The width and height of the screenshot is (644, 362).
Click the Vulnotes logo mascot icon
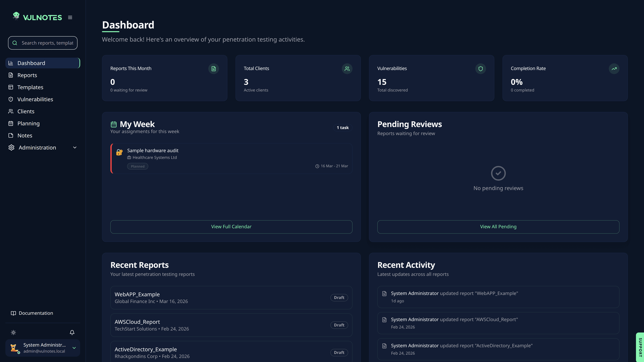[16, 16]
